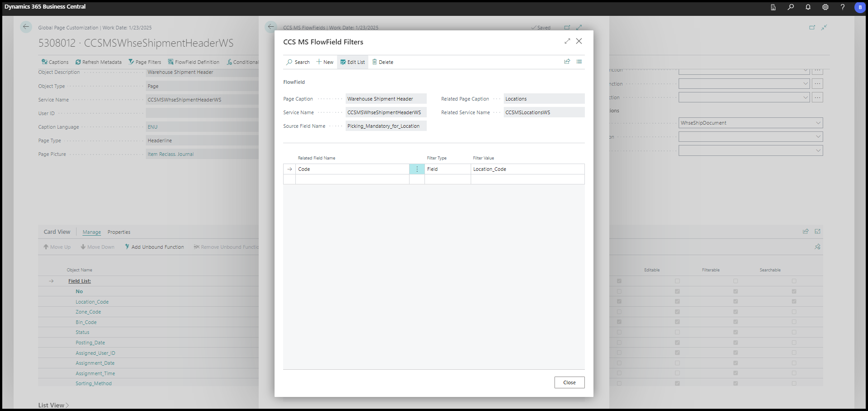Open the notifications bell

pos(808,7)
